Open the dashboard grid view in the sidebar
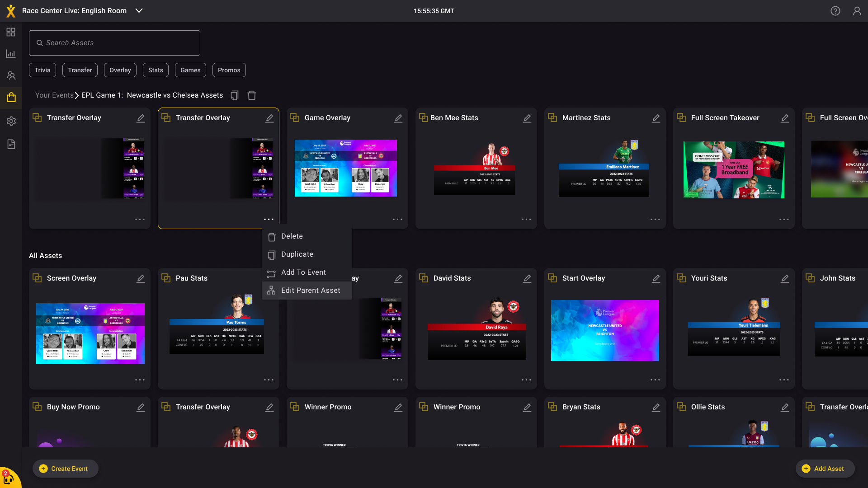 pyautogui.click(x=11, y=32)
